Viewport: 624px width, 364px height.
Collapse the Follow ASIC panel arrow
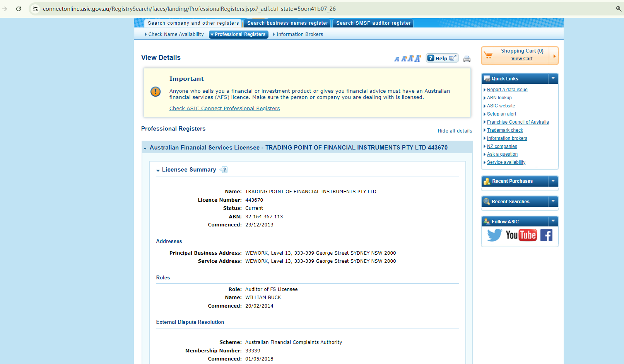553,221
